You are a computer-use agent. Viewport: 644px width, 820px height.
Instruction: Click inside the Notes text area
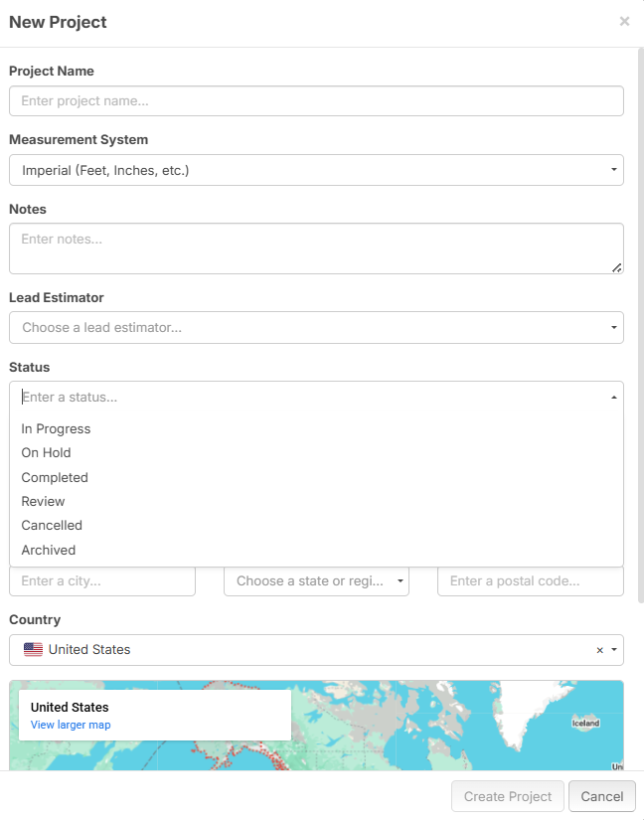(316, 247)
